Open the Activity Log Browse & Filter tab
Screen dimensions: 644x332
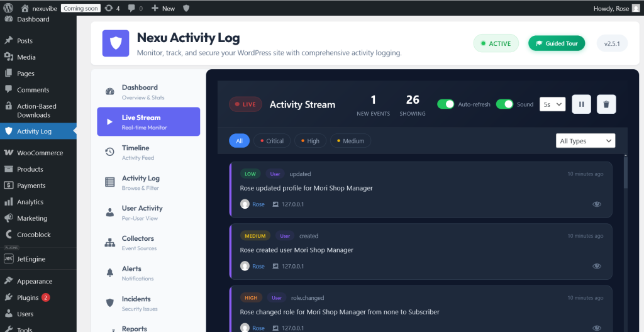click(x=148, y=182)
